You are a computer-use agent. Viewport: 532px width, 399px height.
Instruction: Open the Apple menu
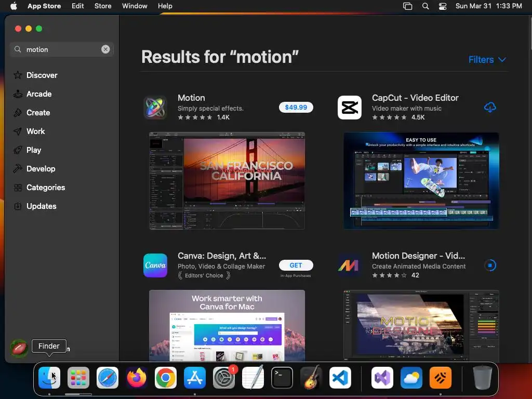pyautogui.click(x=14, y=6)
